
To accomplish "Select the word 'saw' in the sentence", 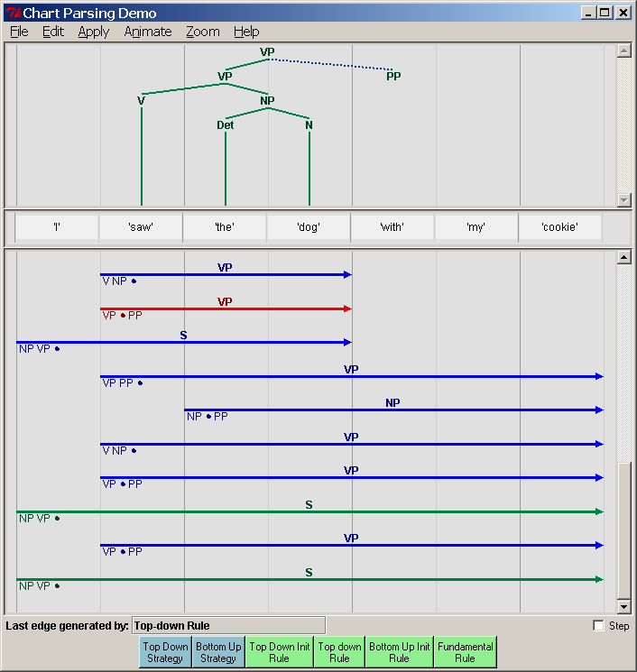I will [141, 226].
